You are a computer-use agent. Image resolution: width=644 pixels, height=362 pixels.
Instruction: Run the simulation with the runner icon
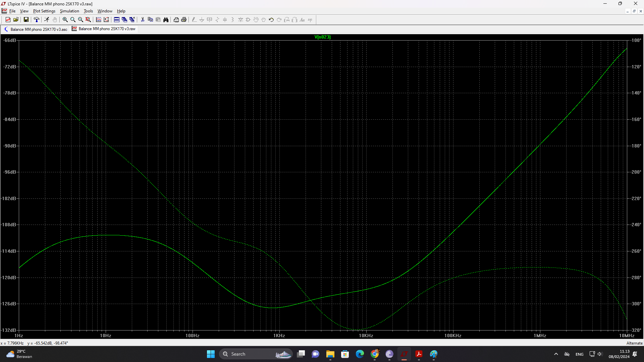coord(47,20)
